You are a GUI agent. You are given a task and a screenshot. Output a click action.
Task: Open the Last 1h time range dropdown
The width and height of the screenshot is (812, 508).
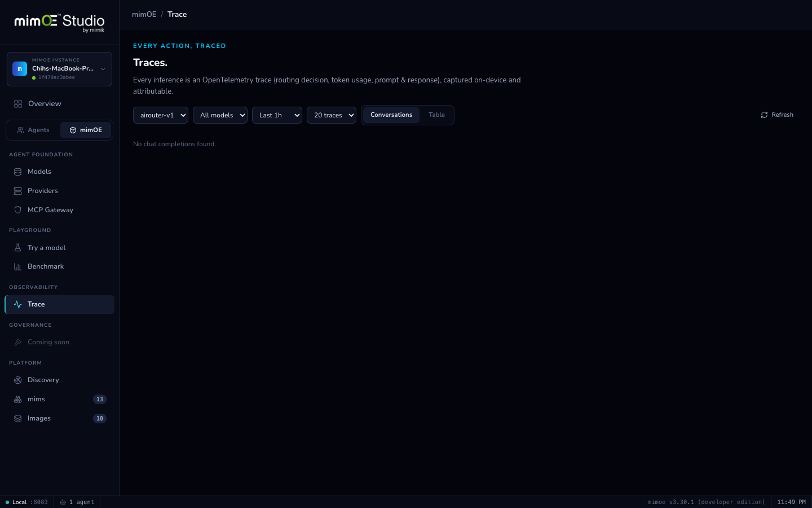(x=277, y=115)
